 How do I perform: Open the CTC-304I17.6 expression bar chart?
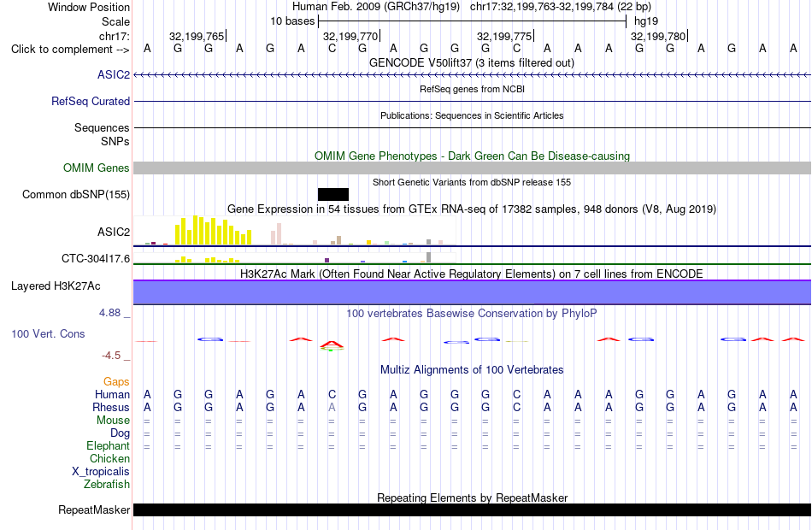point(295,257)
